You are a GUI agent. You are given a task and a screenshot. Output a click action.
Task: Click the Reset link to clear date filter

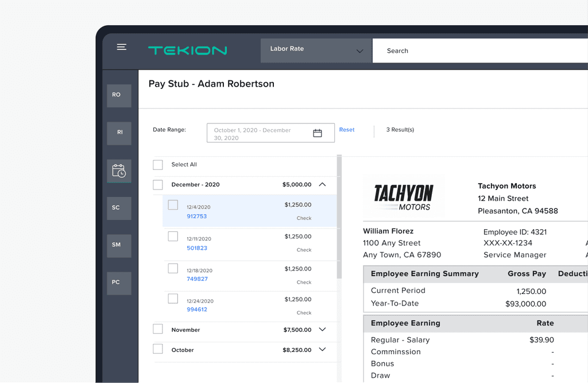click(347, 130)
